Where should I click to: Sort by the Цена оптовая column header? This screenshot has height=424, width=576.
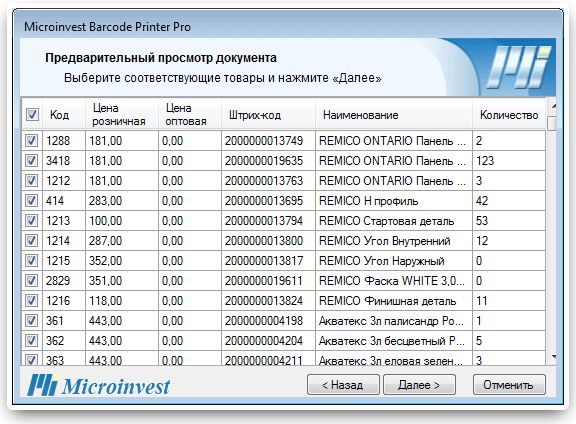point(190,115)
